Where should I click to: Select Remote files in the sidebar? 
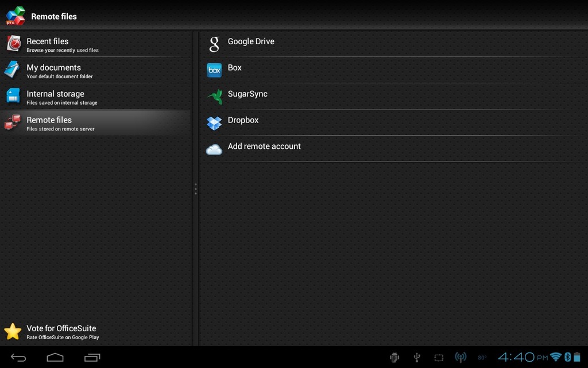tap(95, 123)
